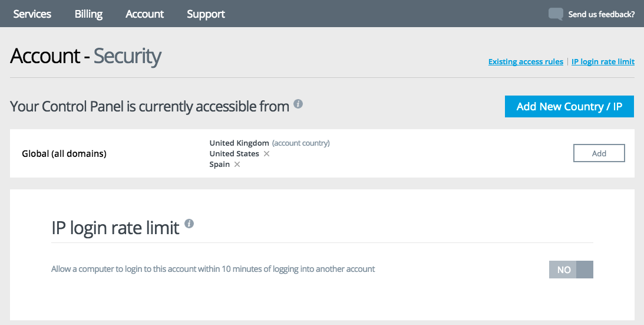
Task: Click the Account - Security page title
Action: click(x=85, y=56)
